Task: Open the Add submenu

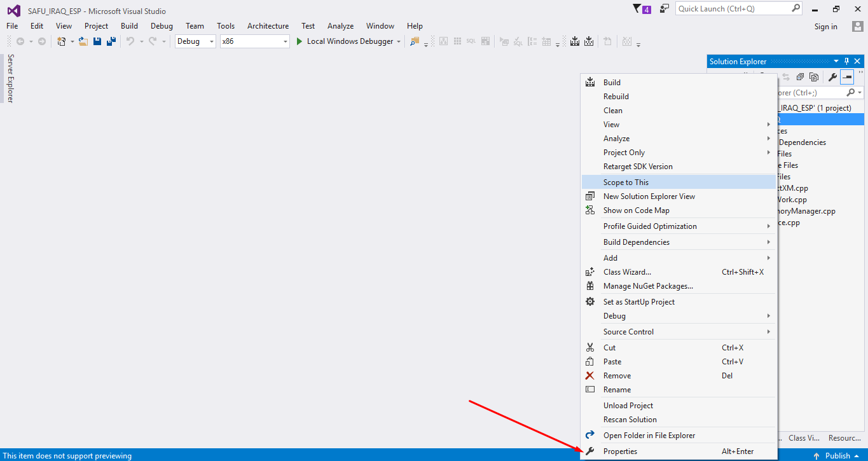Action: 679,258
